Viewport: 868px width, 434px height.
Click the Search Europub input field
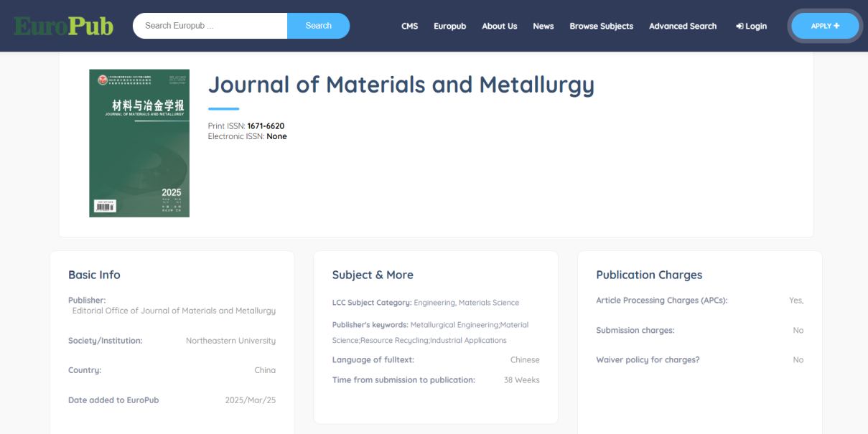click(x=210, y=26)
